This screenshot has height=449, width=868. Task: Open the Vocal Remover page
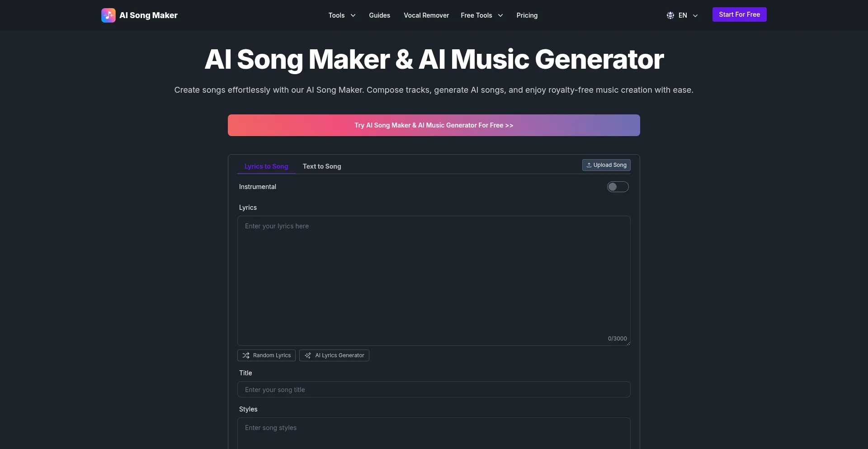coord(426,15)
